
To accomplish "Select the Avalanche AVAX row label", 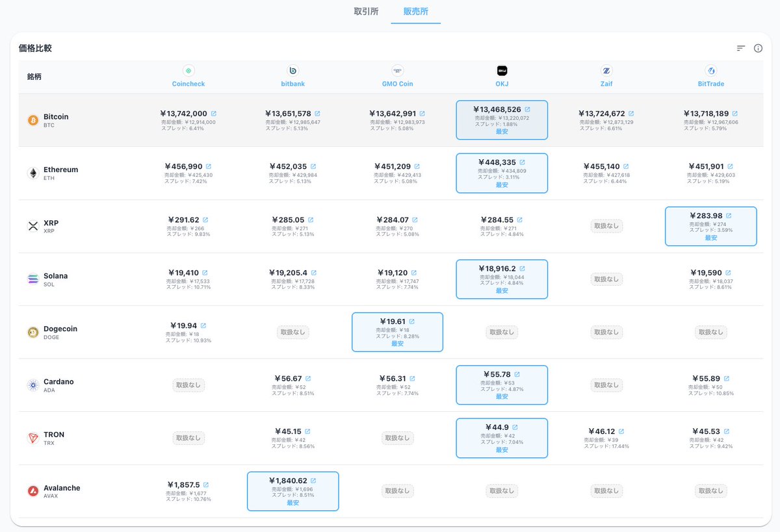I will click(62, 491).
